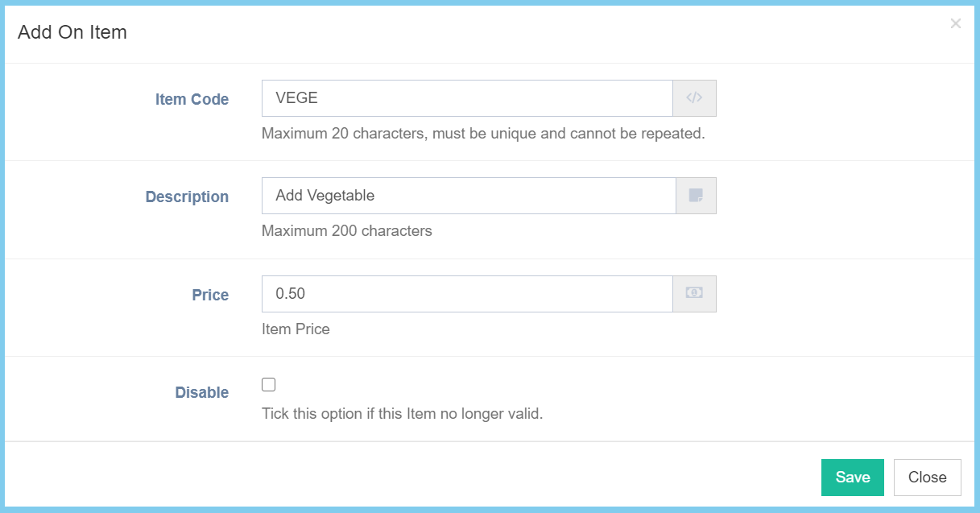This screenshot has height=513, width=980.
Task: Click the Item Code label
Action: click(x=192, y=100)
